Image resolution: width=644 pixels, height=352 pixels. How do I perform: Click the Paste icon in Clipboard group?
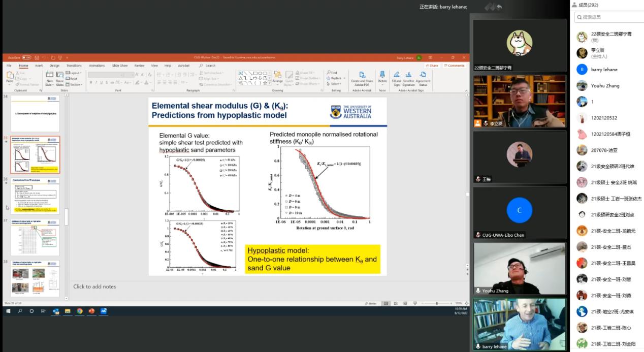pyautogui.click(x=9, y=76)
